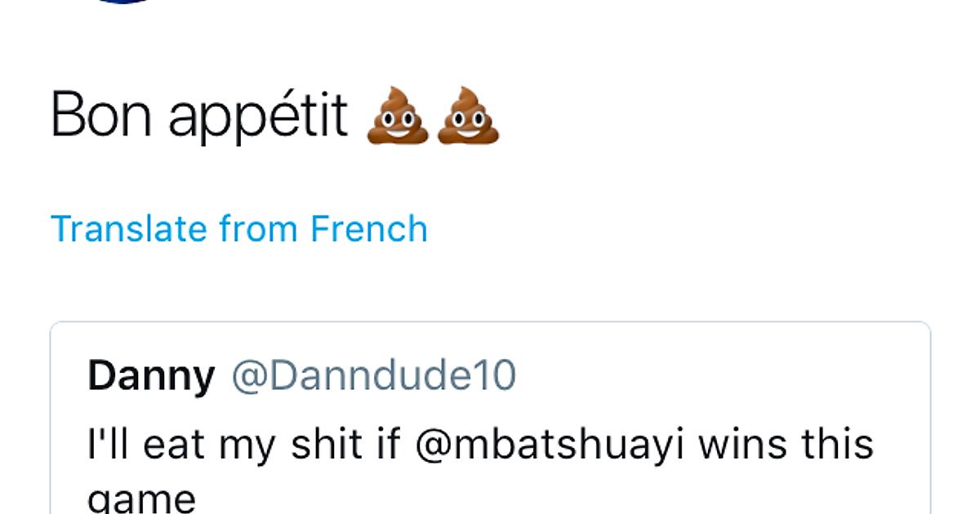Click the Translate from French link
This screenshot has height=514, width=980.
click(x=238, y=228)
